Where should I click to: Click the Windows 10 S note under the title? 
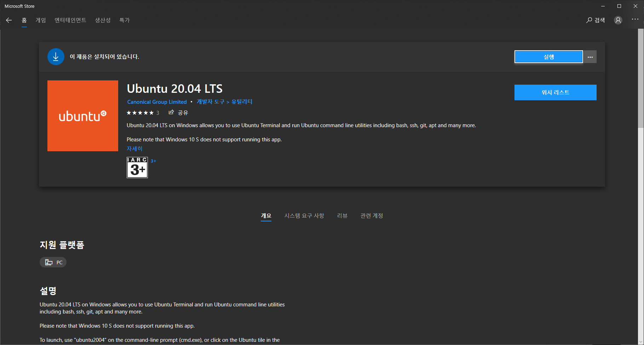[x=204, y=140]
